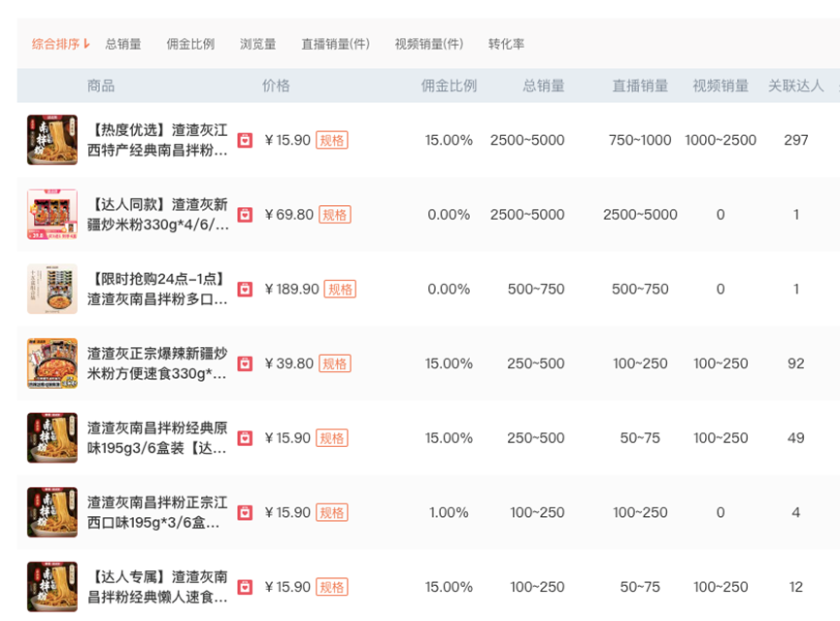The image size is (840, 621).
Task: Sort the products by 转化率
Action: pyautogui.click(x=506, y=44)
